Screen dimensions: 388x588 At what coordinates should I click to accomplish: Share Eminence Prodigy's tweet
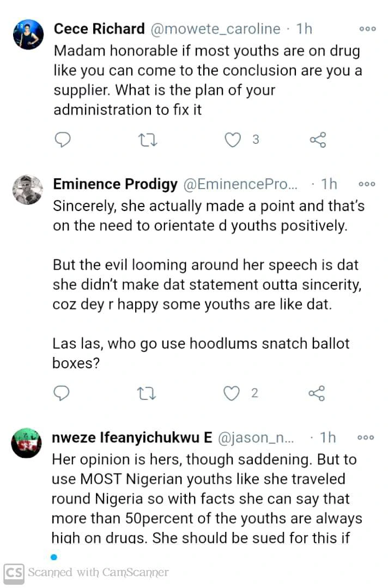pos(317,393)
